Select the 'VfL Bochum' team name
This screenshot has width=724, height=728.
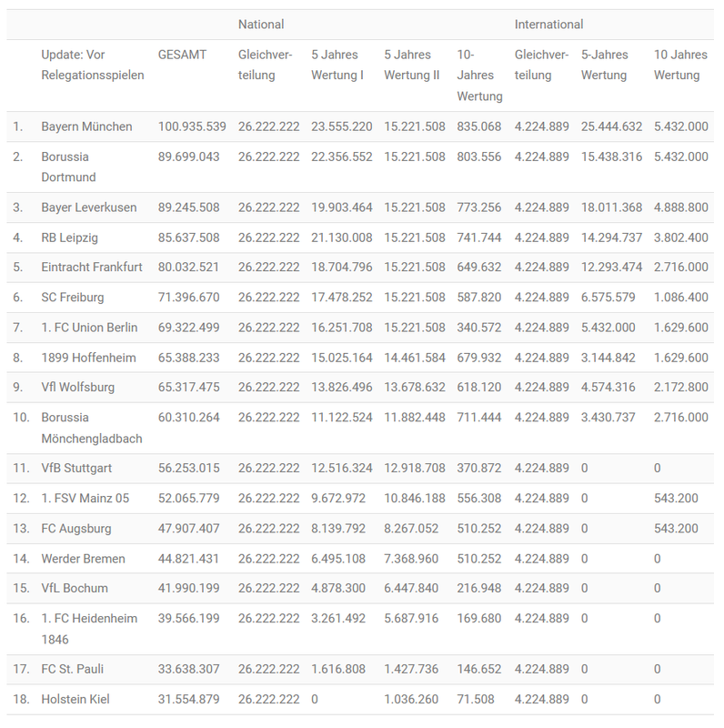75,588
